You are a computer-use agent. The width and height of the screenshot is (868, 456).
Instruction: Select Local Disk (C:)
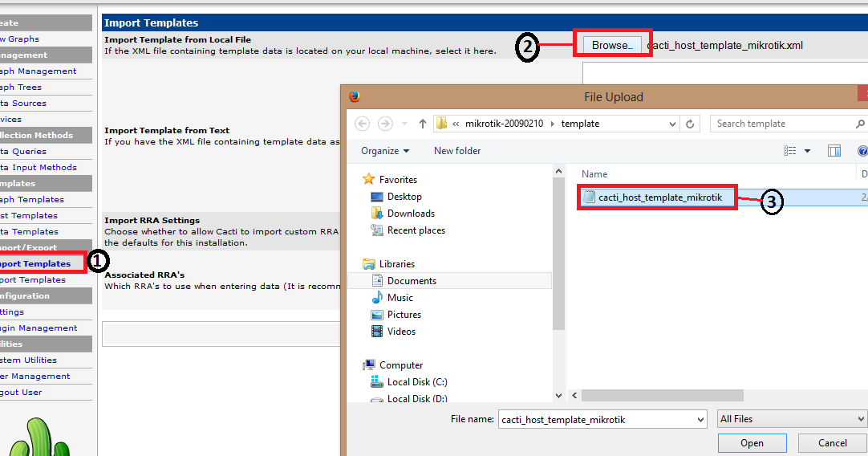[x=417, y=382]
